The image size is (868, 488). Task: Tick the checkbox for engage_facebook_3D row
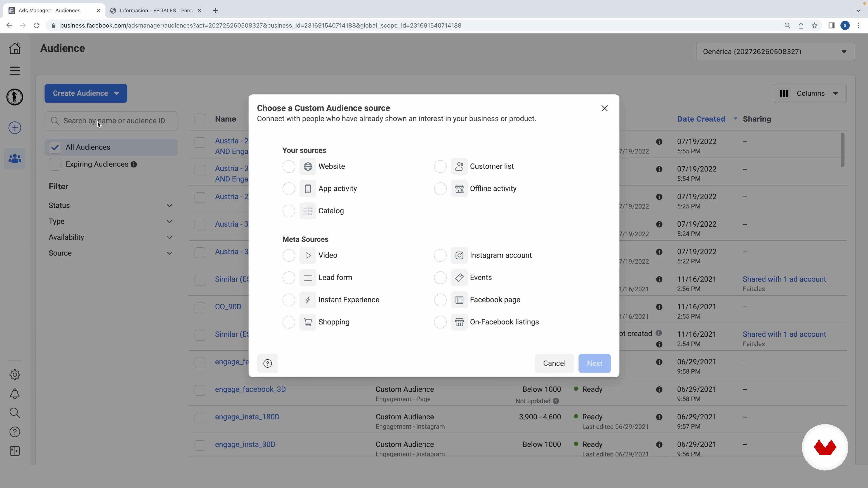click(200, 390)
